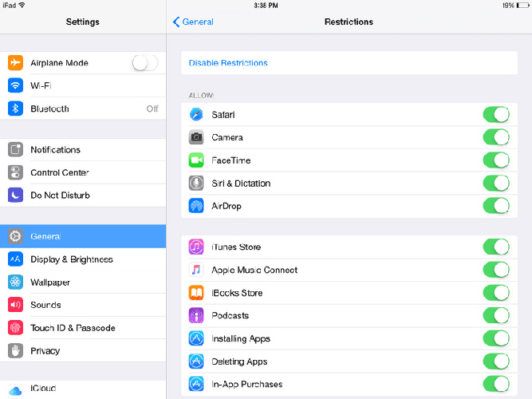Toggle the AirDrop switch
The width and height of the screenshot is (532, 399).
click(x=496, y=206)
